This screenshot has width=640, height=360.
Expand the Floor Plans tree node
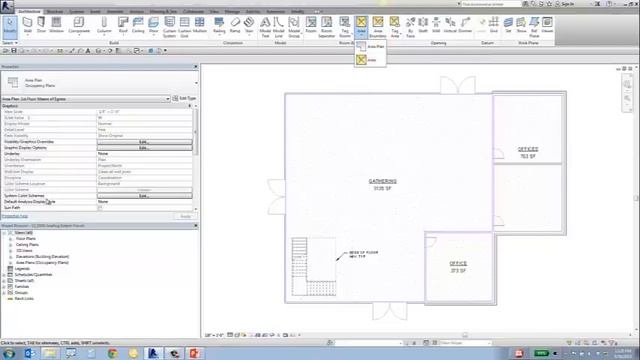click(11, 239)
